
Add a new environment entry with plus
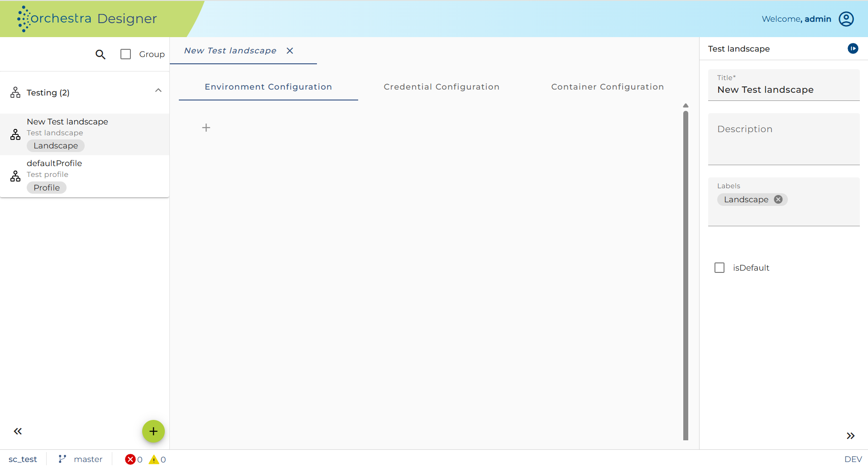click(x=206, y=128)
